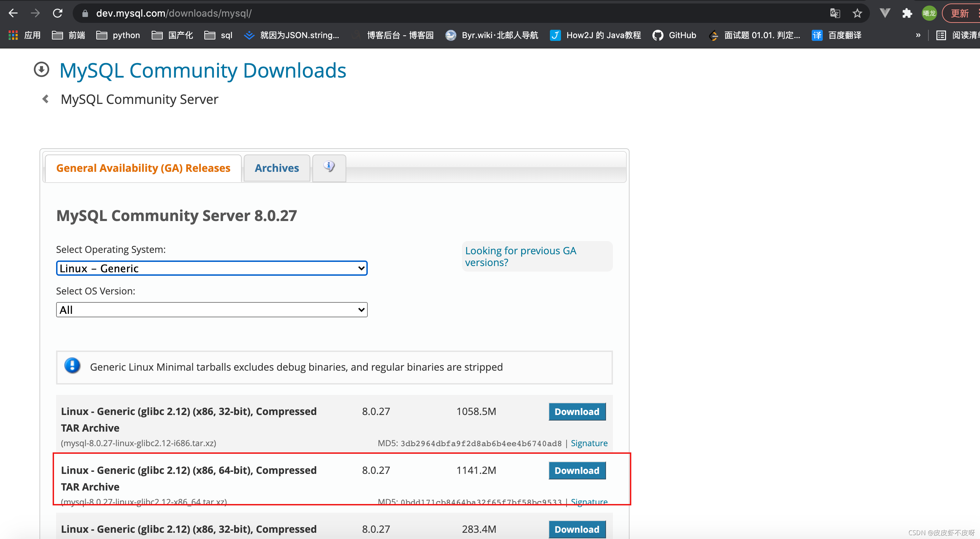Download the 64-bit 1141.2M TAR archive
The width and height of the screenshot is (980, 539).
pyautogui.click(x=577, y=470)
